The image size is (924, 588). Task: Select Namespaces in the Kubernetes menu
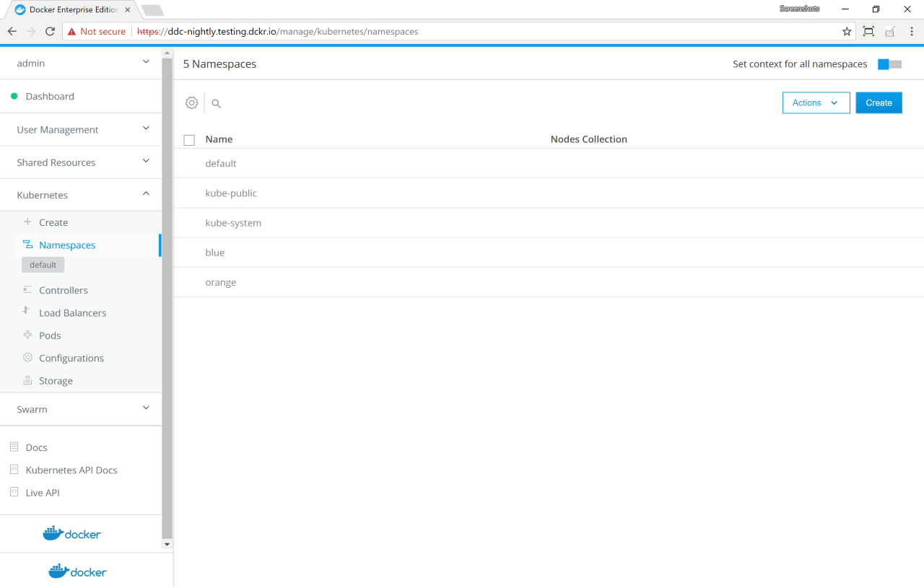tap(67, 245)
